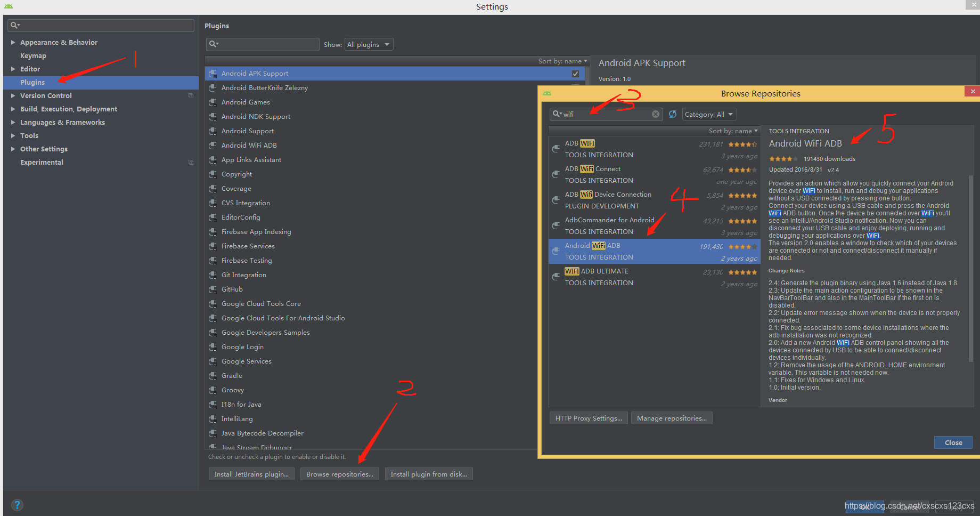Click plugin icon beside Gradle
The height and width of the screenshot is (516, 980).
point(213,376)
